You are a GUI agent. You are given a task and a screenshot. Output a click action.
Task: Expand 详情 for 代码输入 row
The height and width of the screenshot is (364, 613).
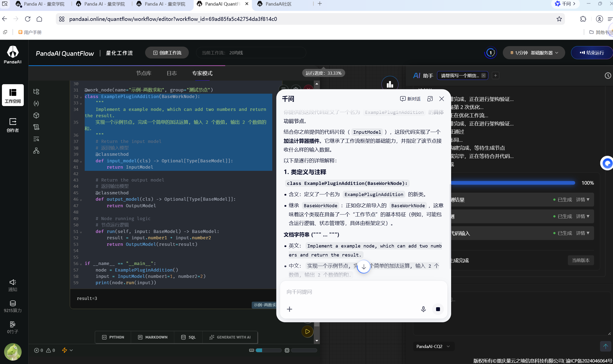coord(583,233)
